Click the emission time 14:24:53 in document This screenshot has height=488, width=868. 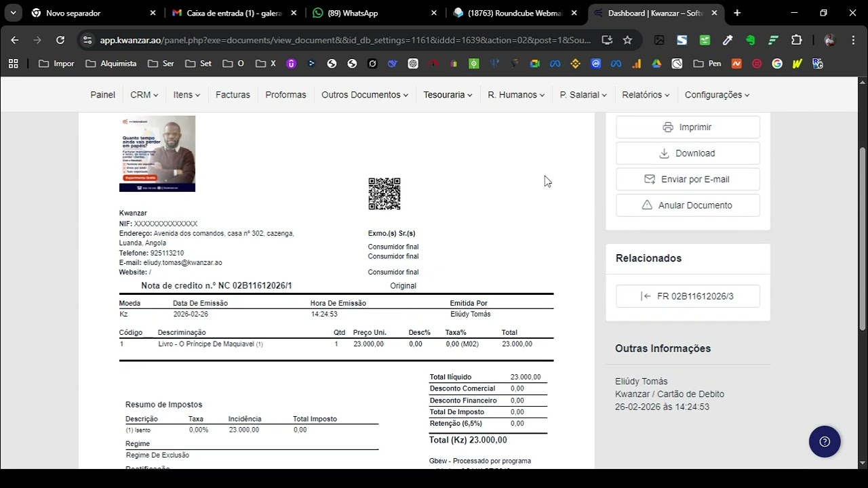click(x=324, y=314)
